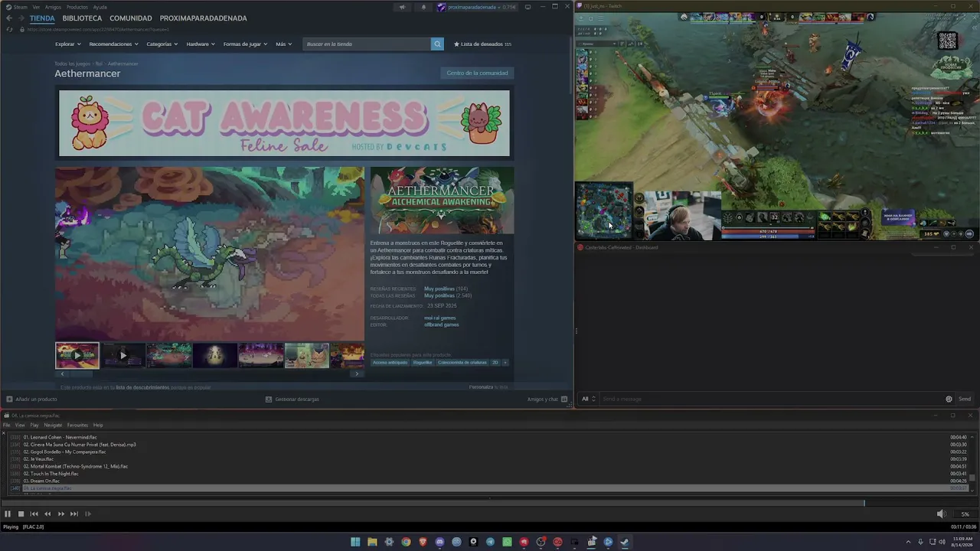The width and height of the screenshot is (980, 551).
Task: Open proximaparadadenada account dropdown
Action: pyautogui.click(x=476, y=8)
